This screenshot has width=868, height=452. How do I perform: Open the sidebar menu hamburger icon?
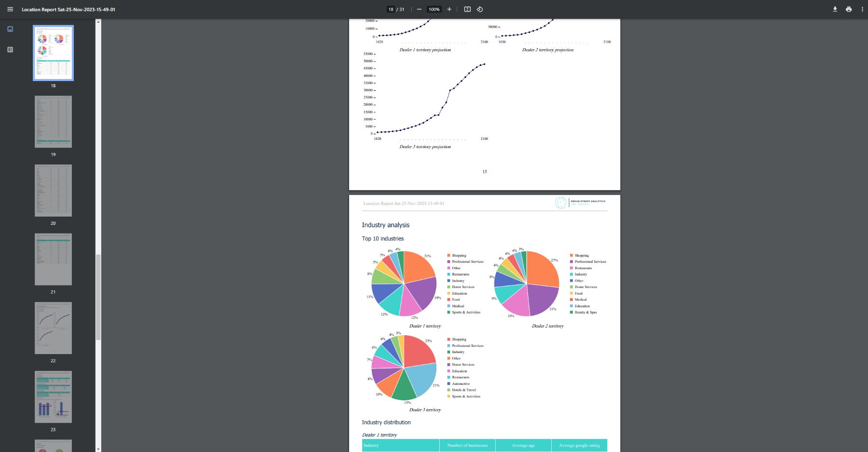(10, 9)
